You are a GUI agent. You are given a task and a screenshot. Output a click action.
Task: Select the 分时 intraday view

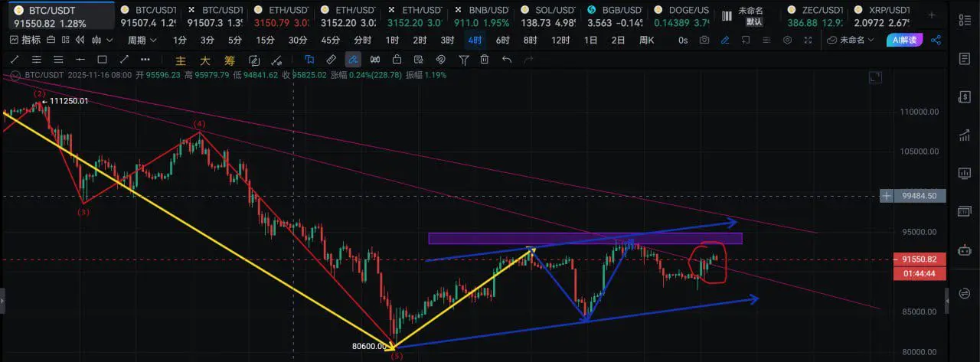click(362, 40)
